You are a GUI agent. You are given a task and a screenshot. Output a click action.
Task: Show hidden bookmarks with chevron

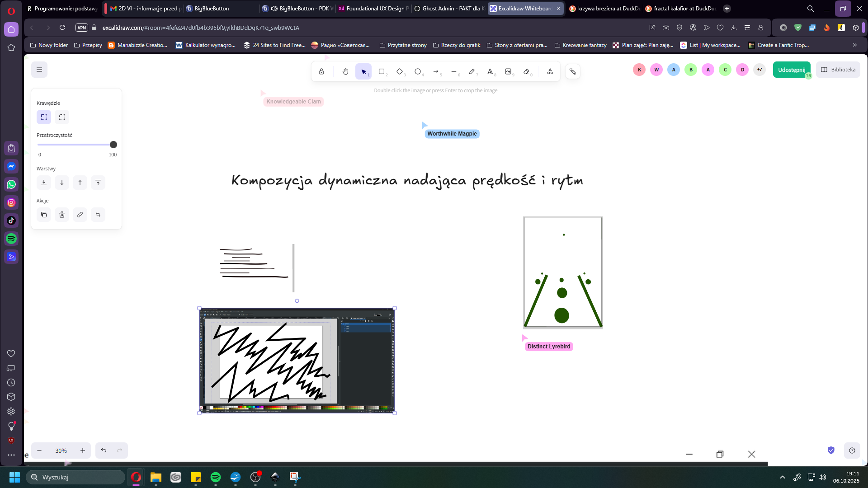(x=854, y=45)
